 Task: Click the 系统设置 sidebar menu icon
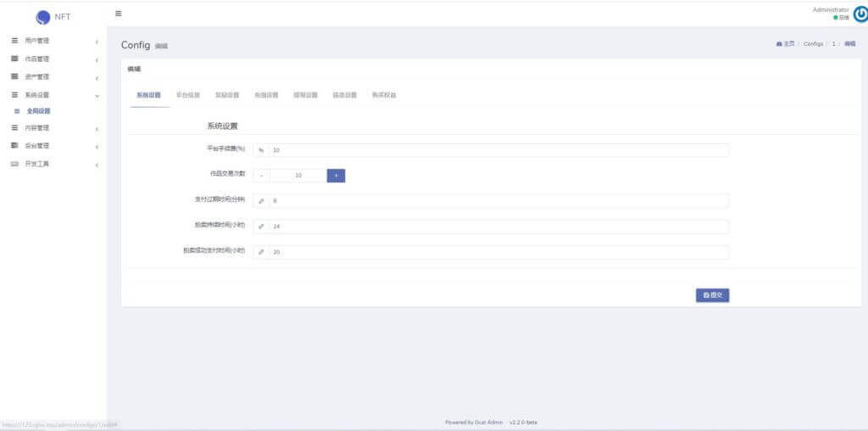coord(15,95)
